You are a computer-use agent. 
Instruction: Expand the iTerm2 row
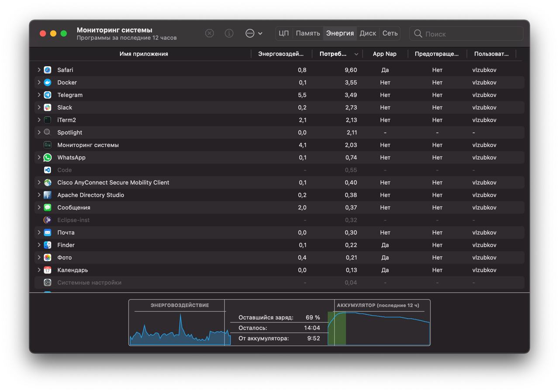(39, 120)
